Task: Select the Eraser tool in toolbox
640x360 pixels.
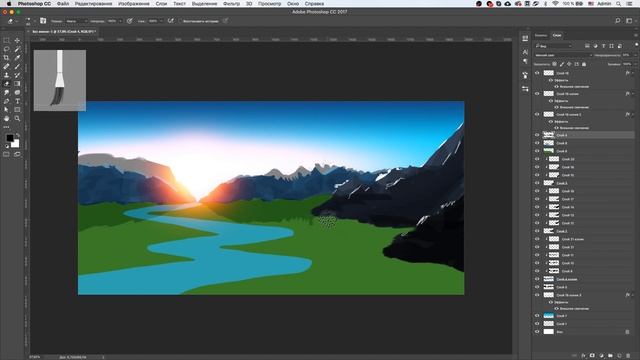Action: pos(7,84)
